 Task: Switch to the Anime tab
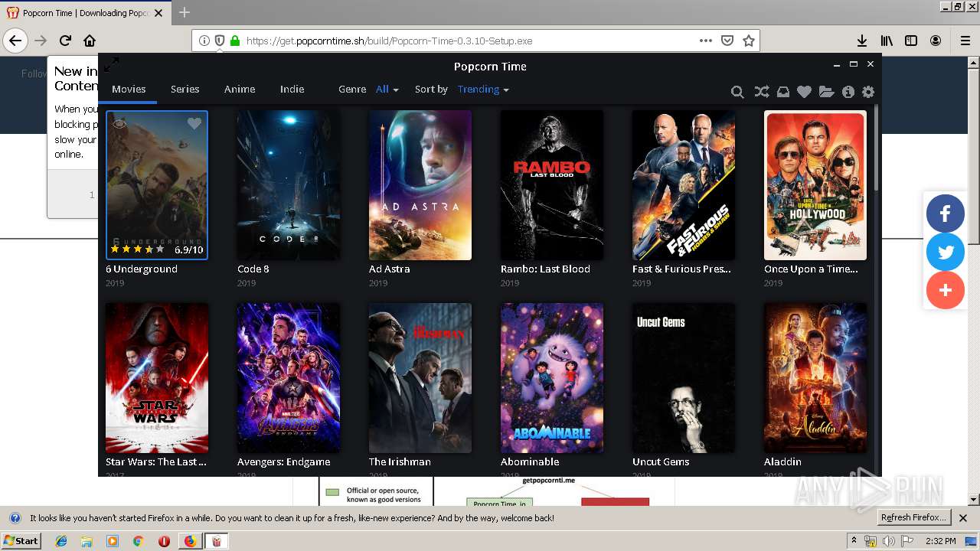point(240,90)
